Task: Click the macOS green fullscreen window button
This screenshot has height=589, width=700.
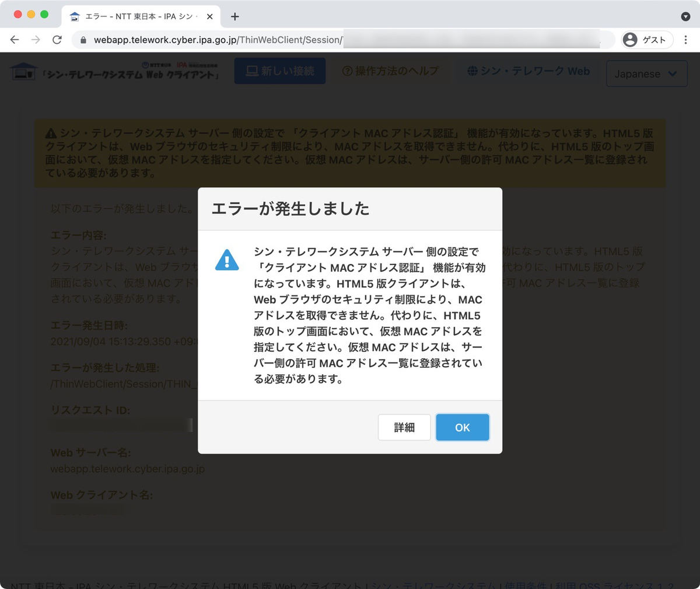Action: [44, 14]
